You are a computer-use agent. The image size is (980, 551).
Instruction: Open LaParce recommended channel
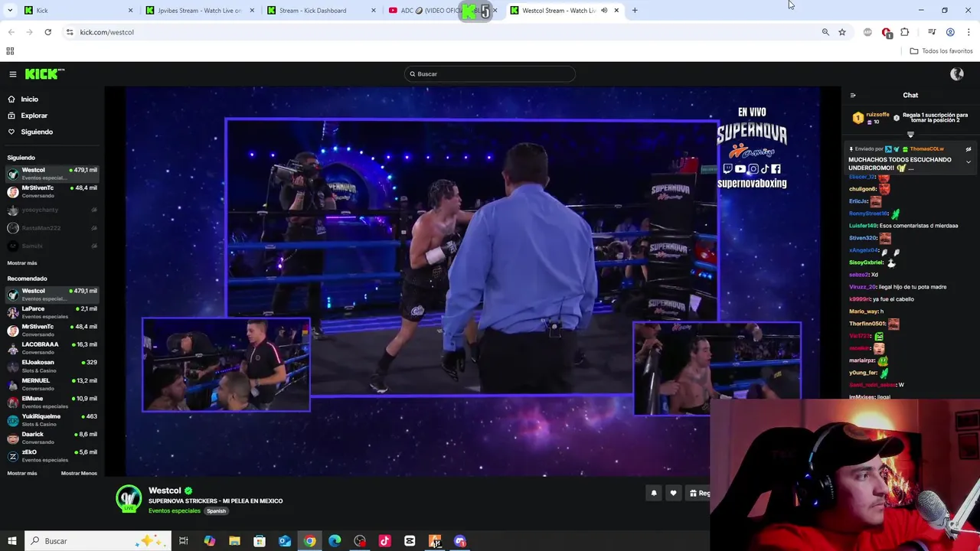point(52,312)
